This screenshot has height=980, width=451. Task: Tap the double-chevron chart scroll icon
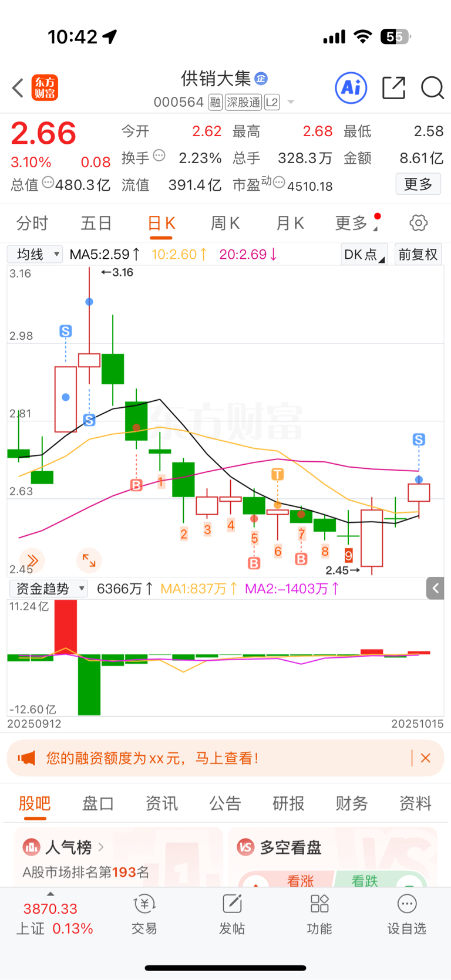coord(32,560)
